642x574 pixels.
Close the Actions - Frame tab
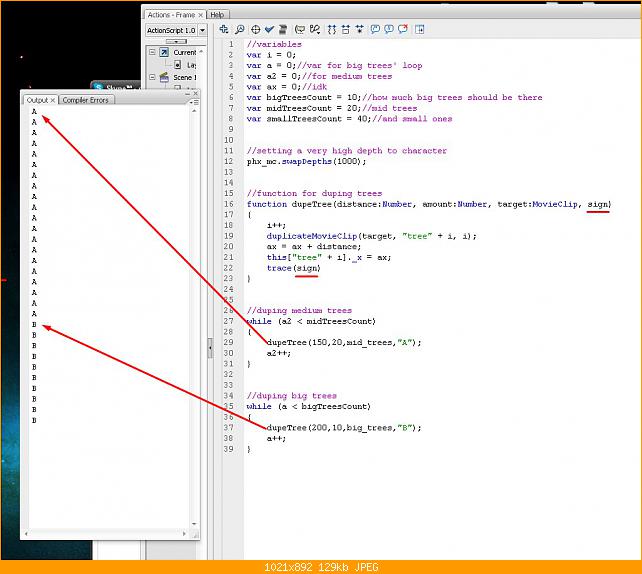[200, 15]
